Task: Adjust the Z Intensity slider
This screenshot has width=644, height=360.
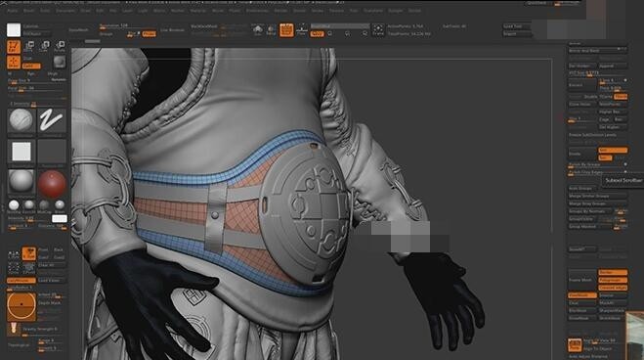Action: [x=37, y=105]
